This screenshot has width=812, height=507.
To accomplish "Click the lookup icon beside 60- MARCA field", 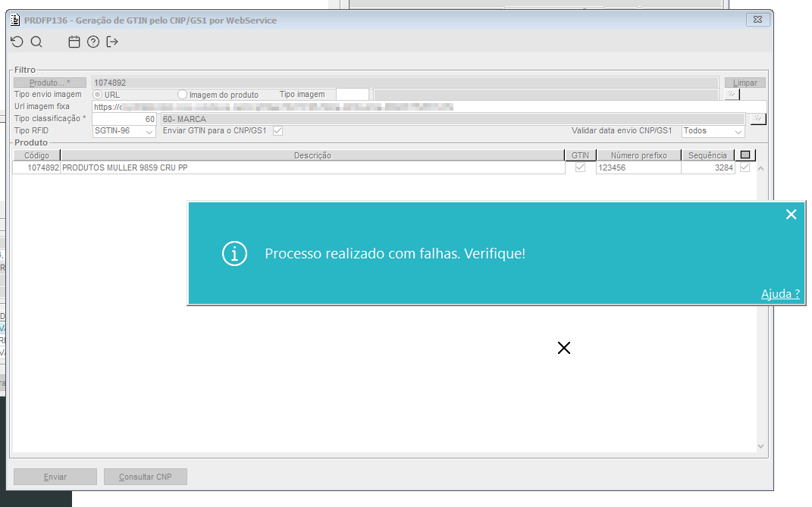I will [x=758, y=118].
